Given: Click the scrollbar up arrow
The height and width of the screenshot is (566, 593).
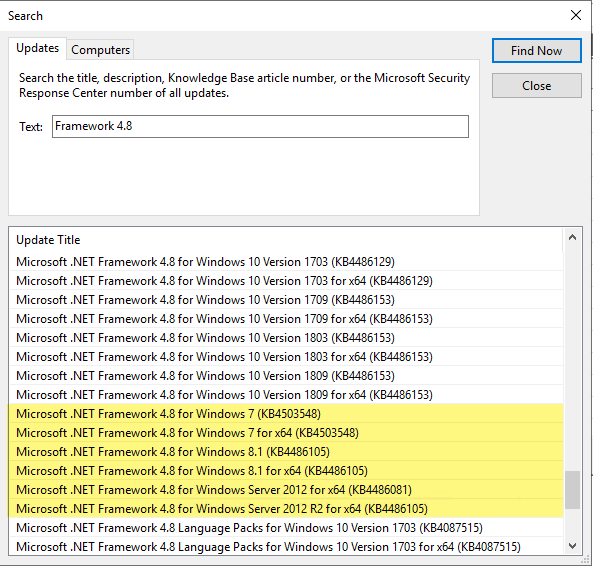Looking at the screenshot, I should tap(572, 237).
